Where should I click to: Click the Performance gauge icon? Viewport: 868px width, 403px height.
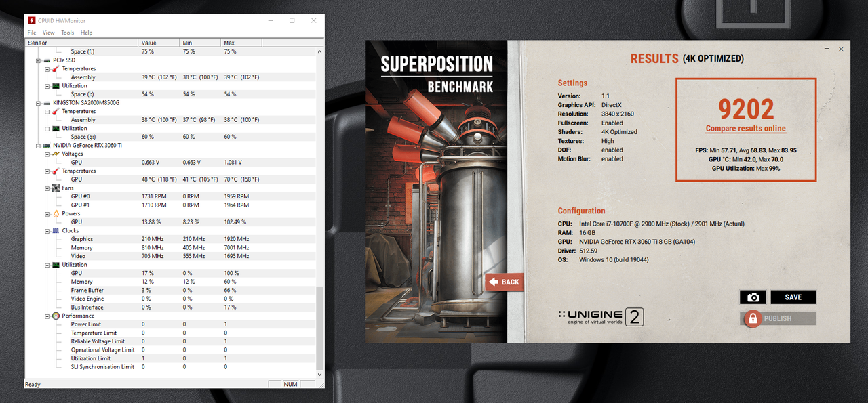pos(56,316)
